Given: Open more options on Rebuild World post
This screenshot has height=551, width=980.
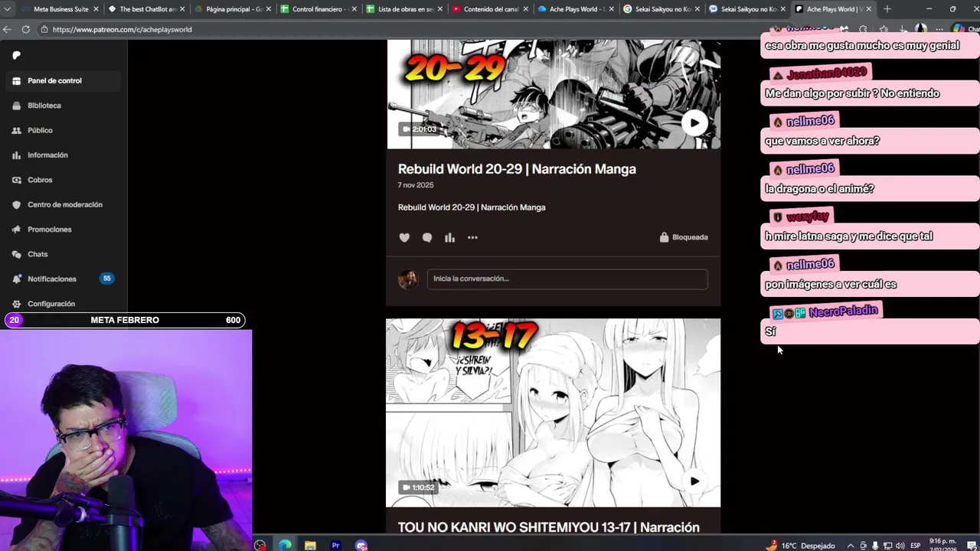Looking at the screenshot, I should (x=472, y=237).
